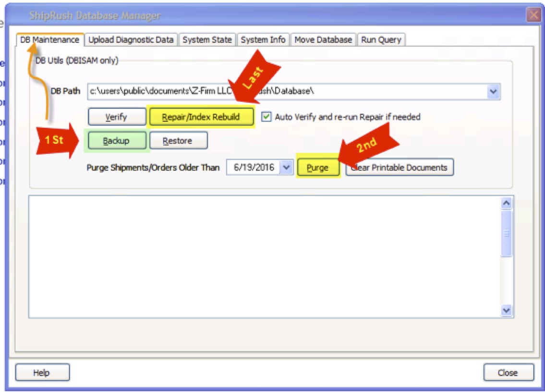Switch to the DB Maintenance tab

(50, 40)
